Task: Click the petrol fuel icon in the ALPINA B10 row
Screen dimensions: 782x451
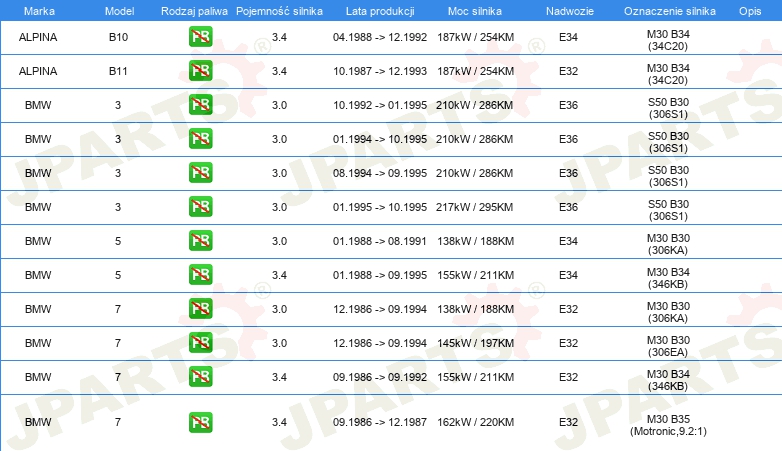Action: coord(200,37)
